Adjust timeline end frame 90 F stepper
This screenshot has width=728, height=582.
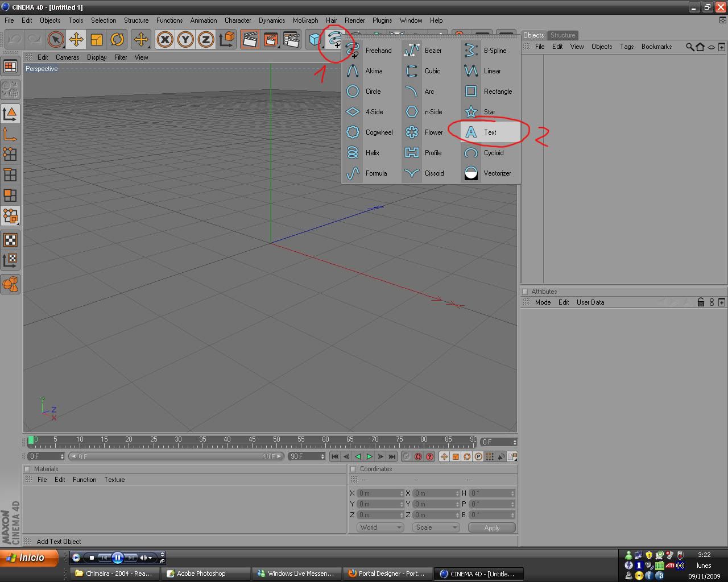322,456
